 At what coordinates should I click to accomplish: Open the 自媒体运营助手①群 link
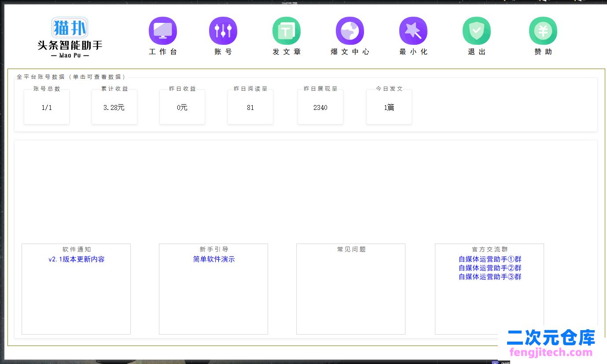(490, 259)
